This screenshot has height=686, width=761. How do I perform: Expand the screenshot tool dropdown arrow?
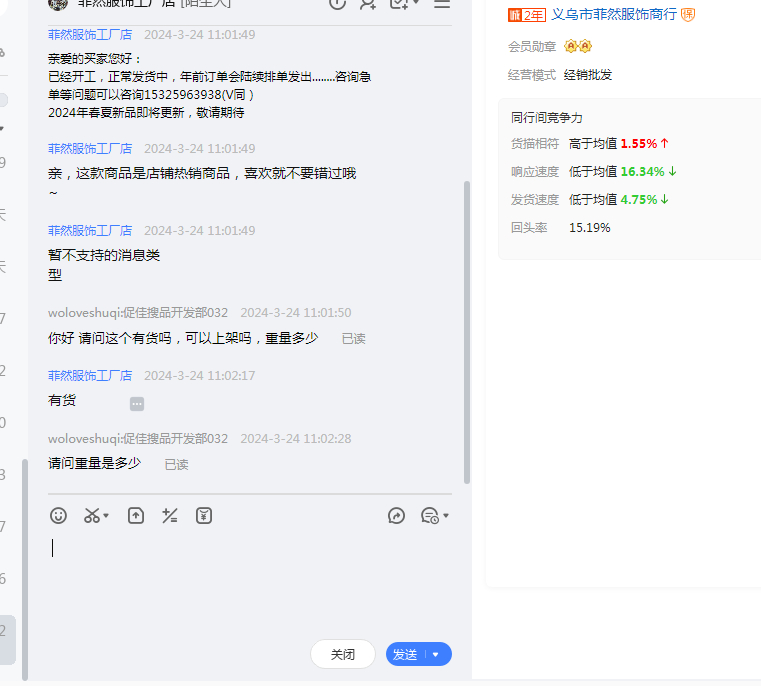click(x=106, y=517)
